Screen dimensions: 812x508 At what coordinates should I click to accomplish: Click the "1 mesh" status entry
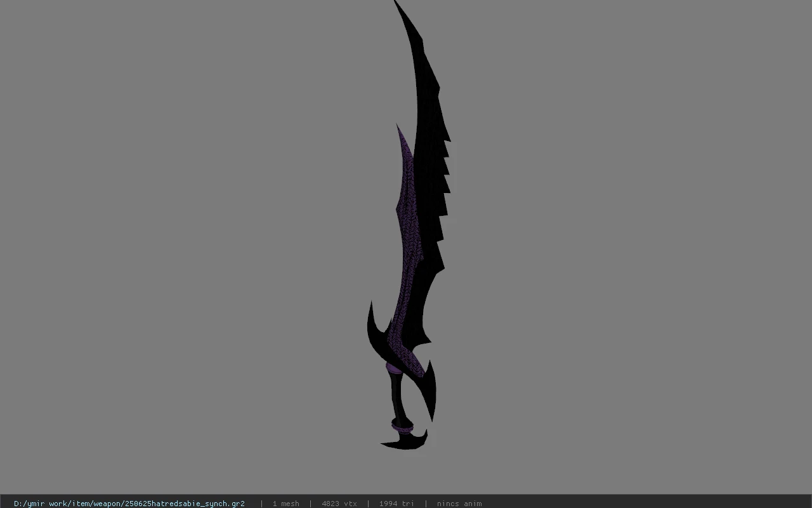tap(286, 504)
